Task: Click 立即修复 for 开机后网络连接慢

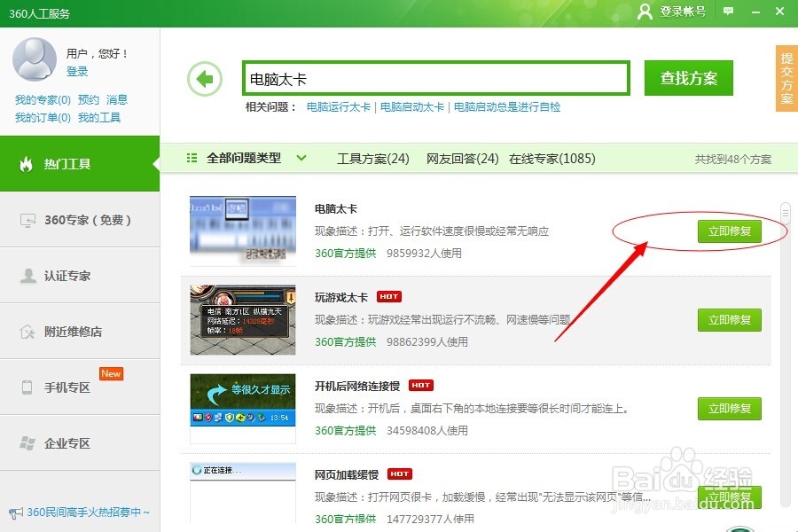Action: click(x=730, y=408)
